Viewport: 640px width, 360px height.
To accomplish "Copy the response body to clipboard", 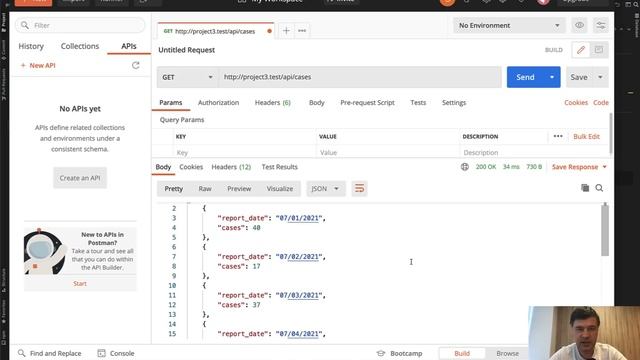I will tap(585, 188).
